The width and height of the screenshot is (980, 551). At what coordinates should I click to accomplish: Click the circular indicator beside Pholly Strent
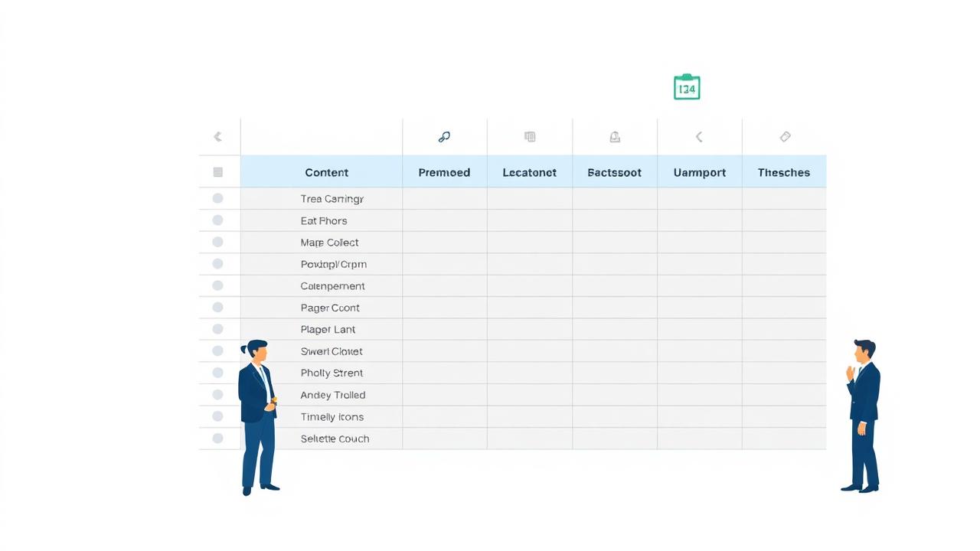217,373
